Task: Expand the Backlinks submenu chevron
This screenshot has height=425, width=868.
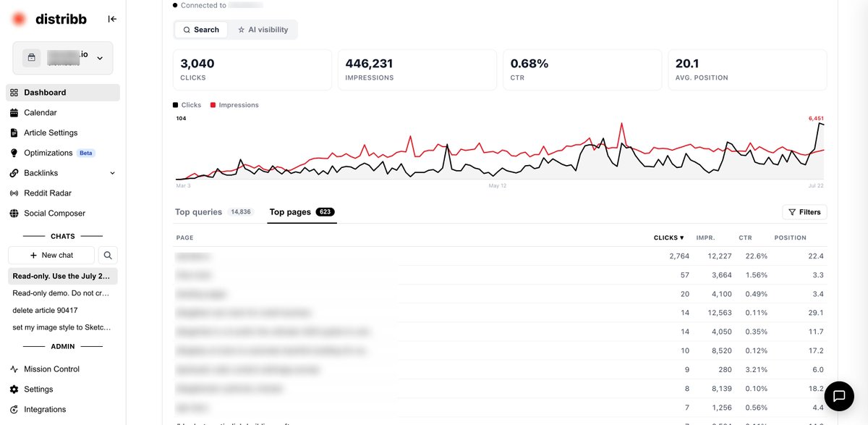Action: [x=112, y=173]
